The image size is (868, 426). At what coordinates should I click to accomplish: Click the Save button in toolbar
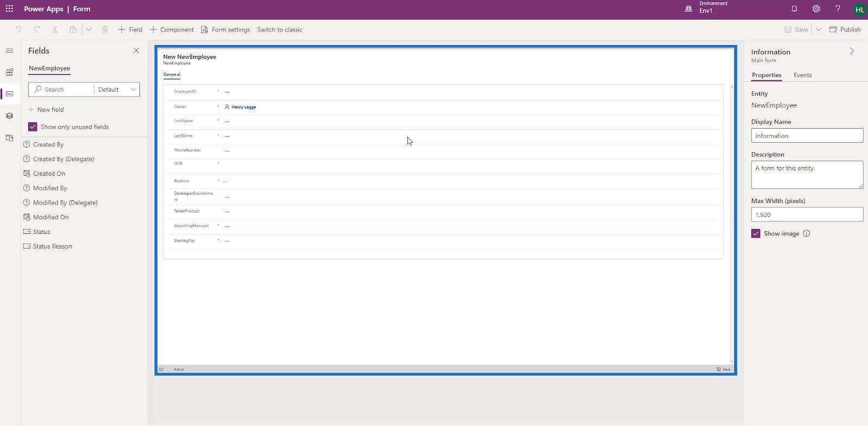[796, 29]
